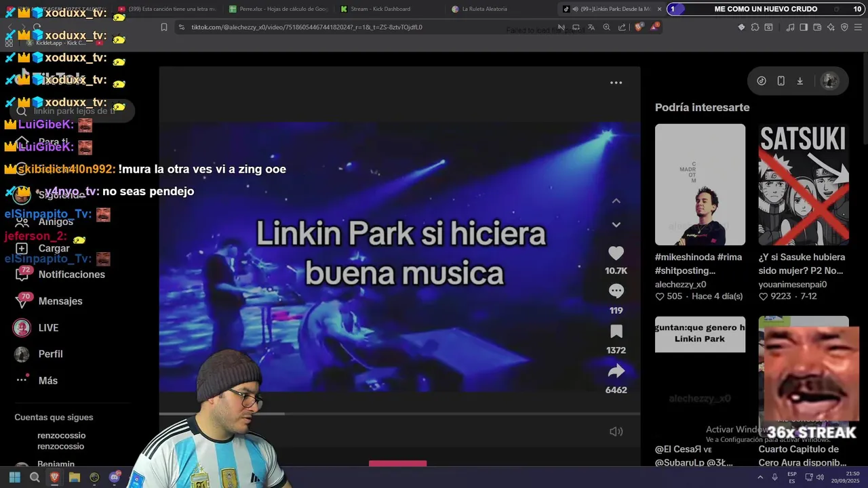Toggle the browser sidebar panel icon

(x=804, y=27)
